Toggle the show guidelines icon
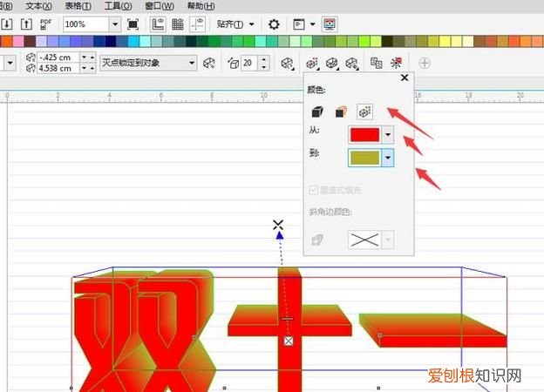Screen dimensions: 544x392 (x=197, y=24)
